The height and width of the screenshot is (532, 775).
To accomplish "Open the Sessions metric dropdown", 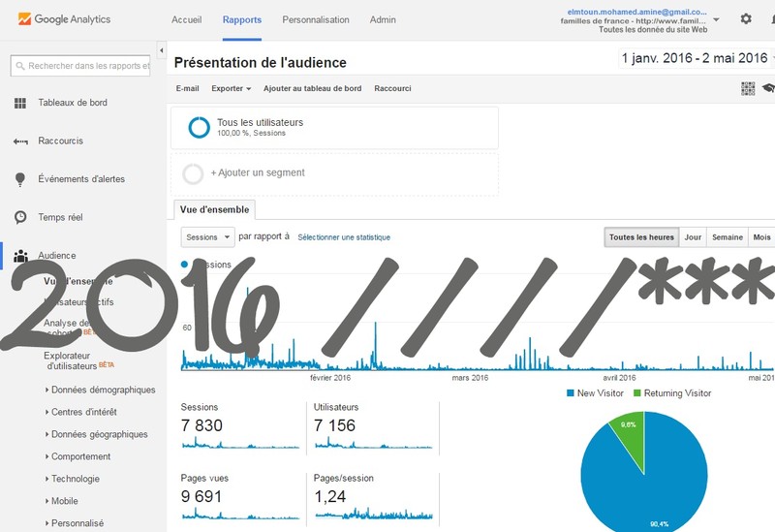I will coord(207,236).
